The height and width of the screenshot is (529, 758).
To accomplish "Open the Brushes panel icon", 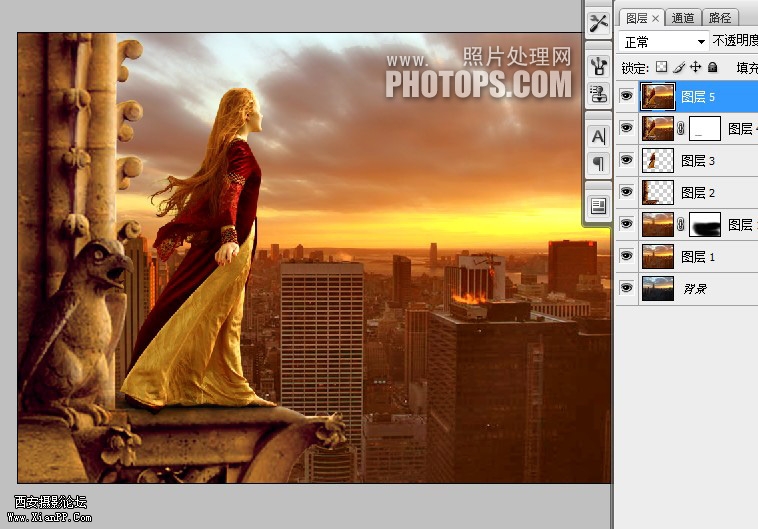I will click(598, 65).
